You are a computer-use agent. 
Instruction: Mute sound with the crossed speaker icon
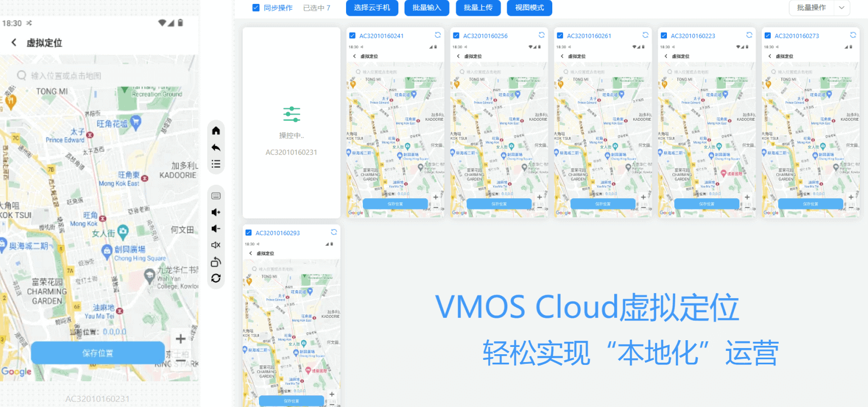point(216,245)
